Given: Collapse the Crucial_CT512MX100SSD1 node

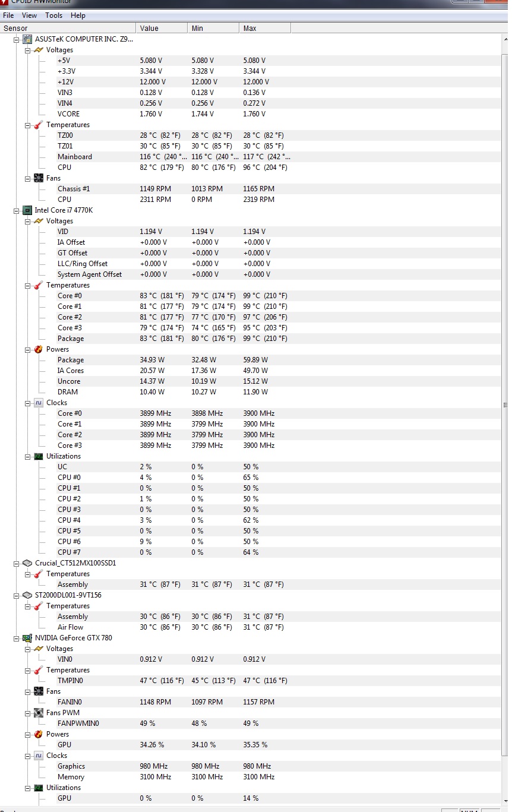Looking at the screenshot, I should [17, 563].
